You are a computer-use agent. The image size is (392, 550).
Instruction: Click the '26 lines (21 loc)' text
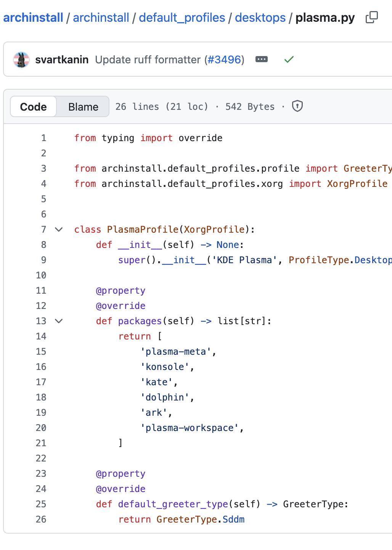pos(162,107)
